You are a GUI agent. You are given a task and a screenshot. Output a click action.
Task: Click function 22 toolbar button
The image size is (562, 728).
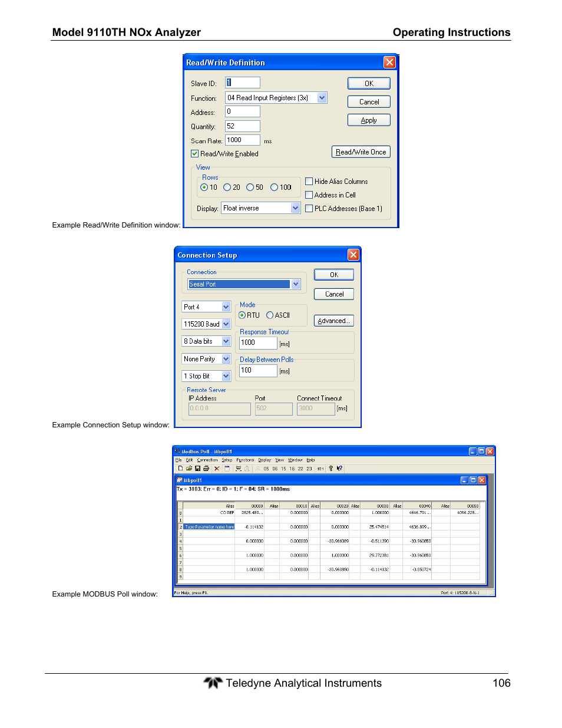click(x=300, y=469)
